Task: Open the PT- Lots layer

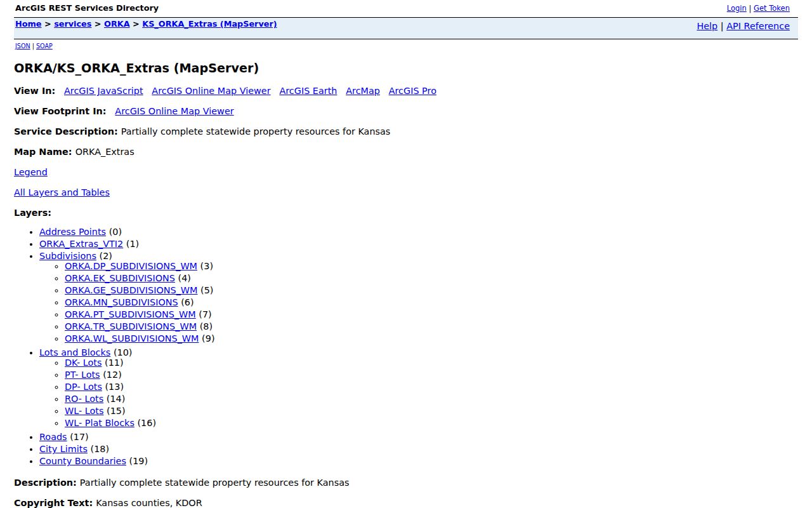Action: pyautogui.click(x=82, y=375)
